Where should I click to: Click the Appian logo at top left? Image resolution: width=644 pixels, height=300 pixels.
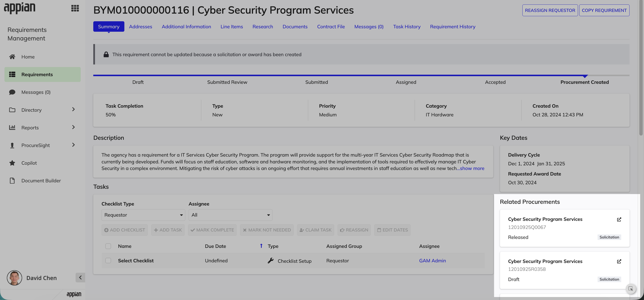pyautogui.click(x=20, y=8)
